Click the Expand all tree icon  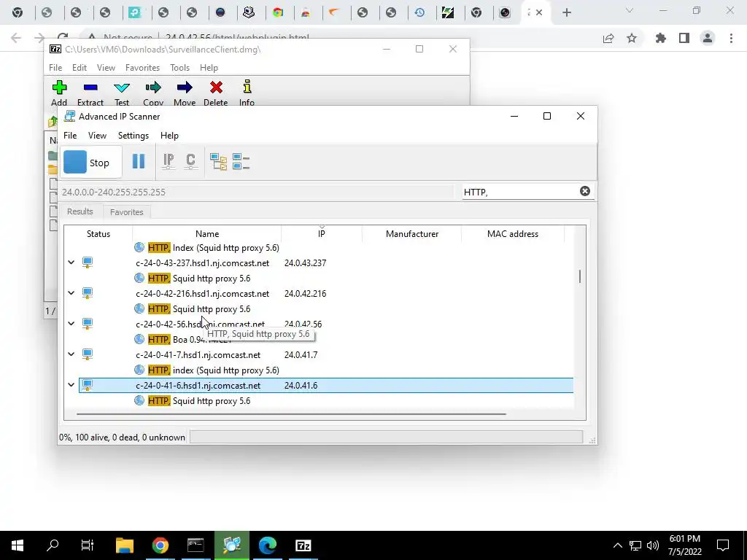point(218,161)
